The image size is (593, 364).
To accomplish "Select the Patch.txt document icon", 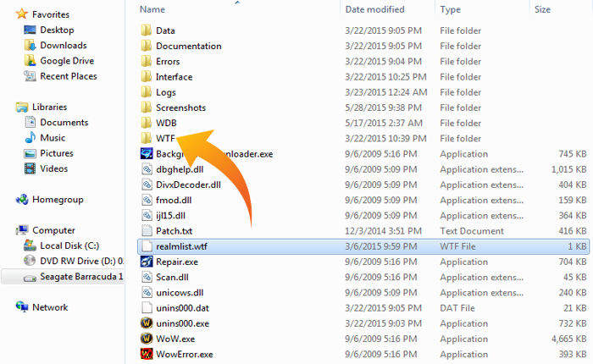I will click(x=147, y=231).
